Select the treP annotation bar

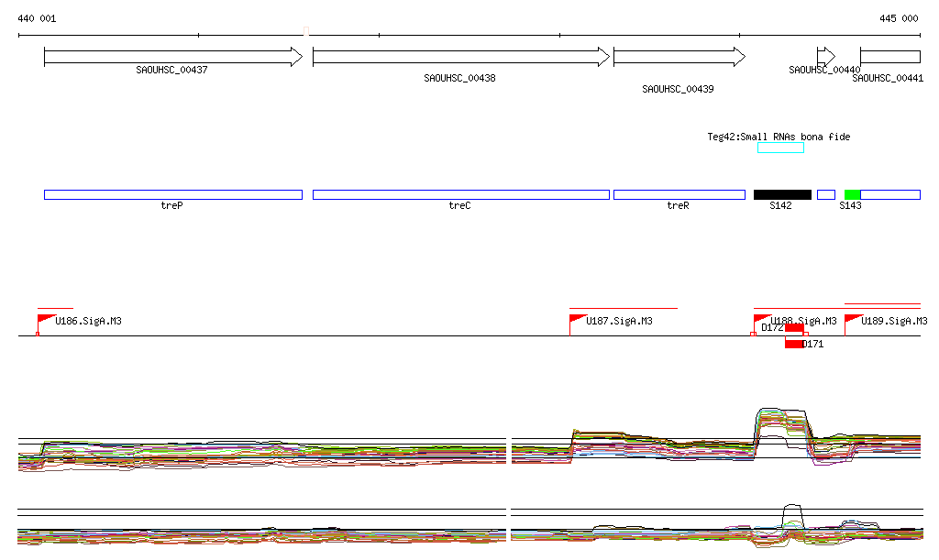tap(172, 194)
